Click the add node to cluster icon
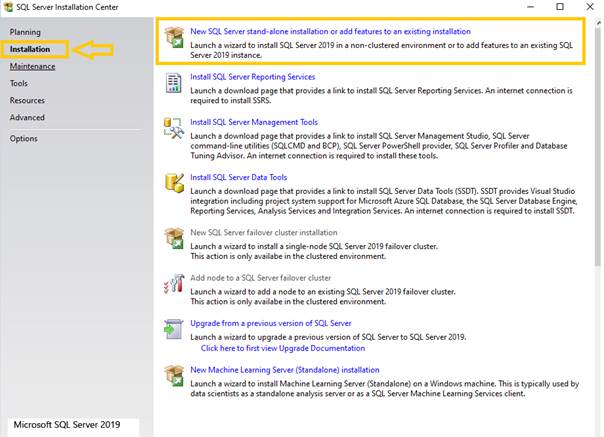Screen dimensions: 604x437 coord(171,283)
